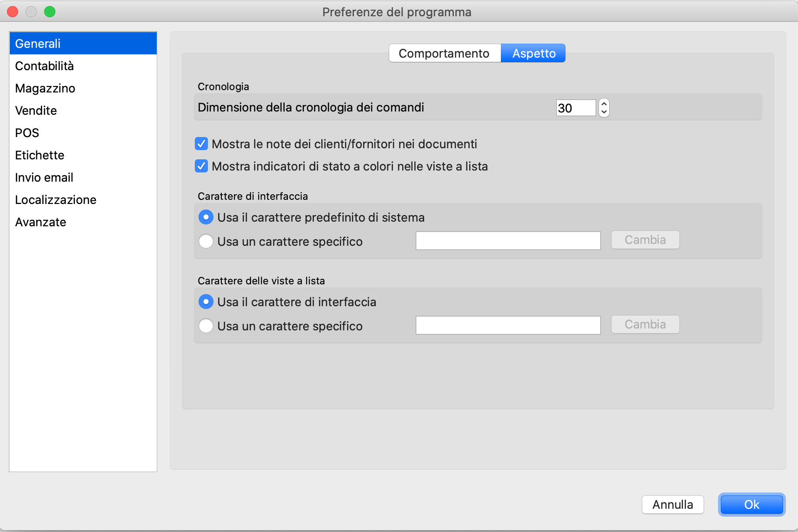Select Usa il carattere di interfaccia option
The height and width of the screenshot is (532, 798).
click(206, 302)
